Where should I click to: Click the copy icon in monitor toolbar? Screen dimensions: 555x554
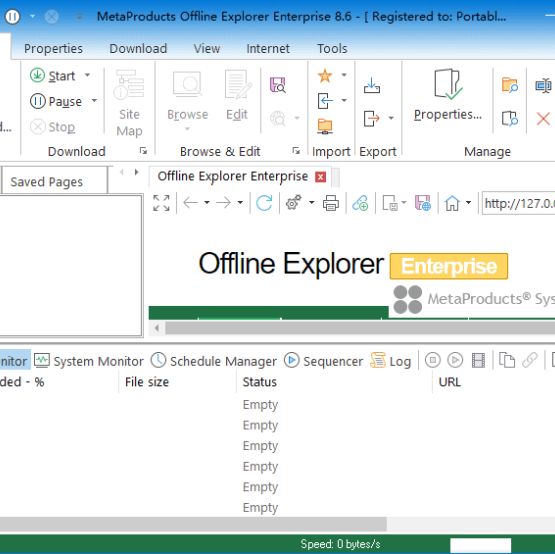[x=507, y=360]
